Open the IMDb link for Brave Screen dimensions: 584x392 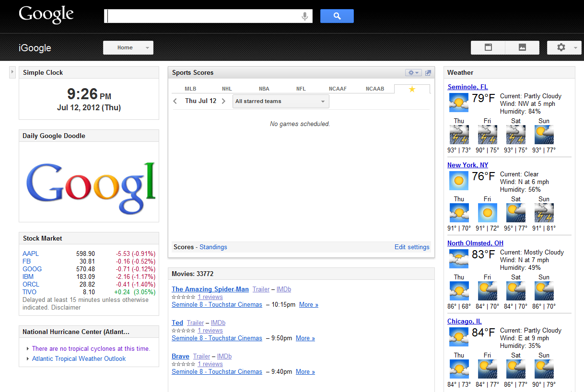tap(224, 356)
